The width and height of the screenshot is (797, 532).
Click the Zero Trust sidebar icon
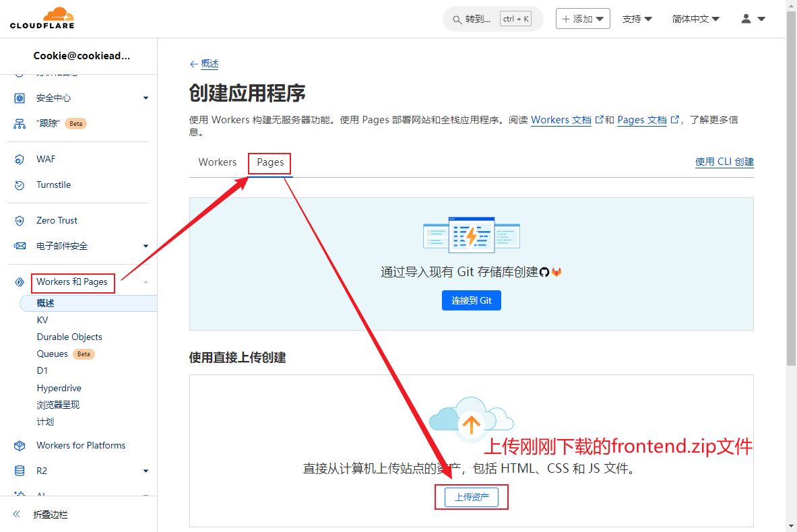(20, 221)
